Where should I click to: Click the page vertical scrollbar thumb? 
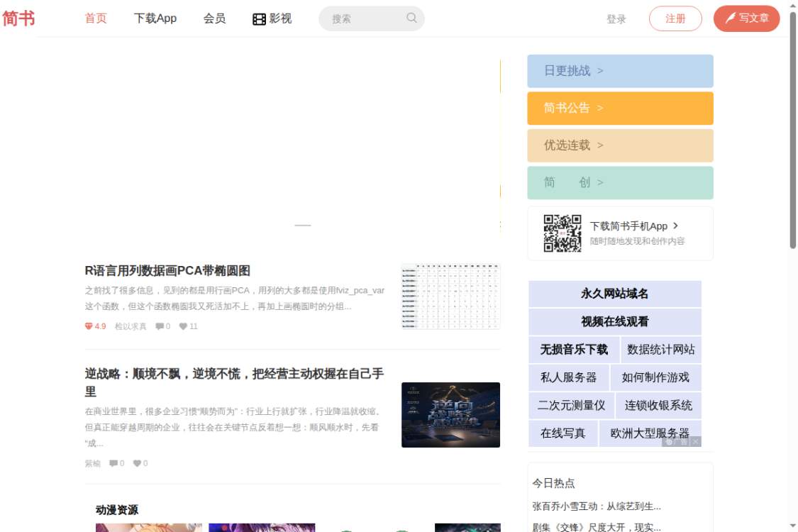pyautogui.click(x=793, y=130)
